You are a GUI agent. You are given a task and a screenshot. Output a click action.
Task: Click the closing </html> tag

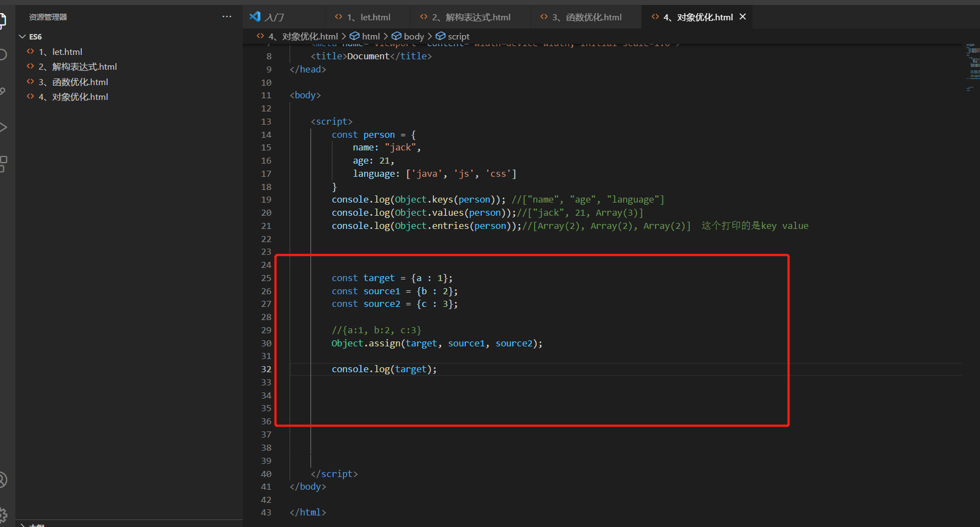coord(308,512)
